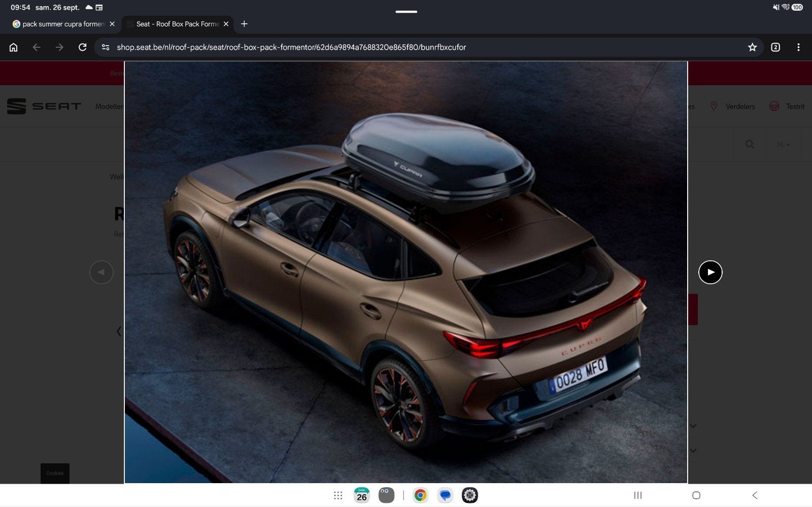Bookmark this page with star icon
Image resolution: width=812 pixels, height=507 pixels.
coord(752,47)
